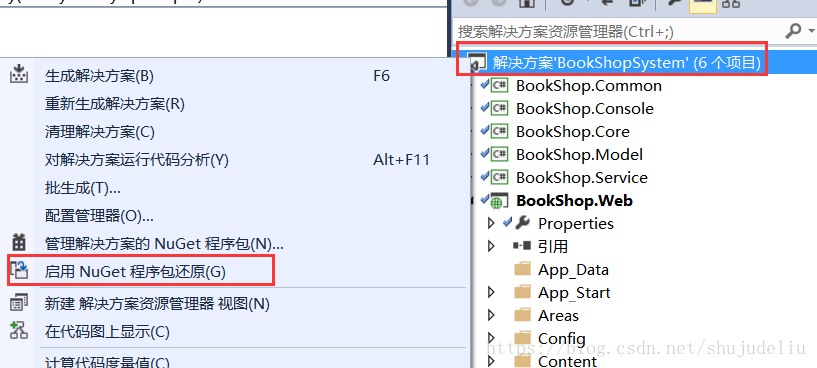This screenshot has height=368, width=817.
Task: Expand the 引用 node
Action: (x=490, y=246)
